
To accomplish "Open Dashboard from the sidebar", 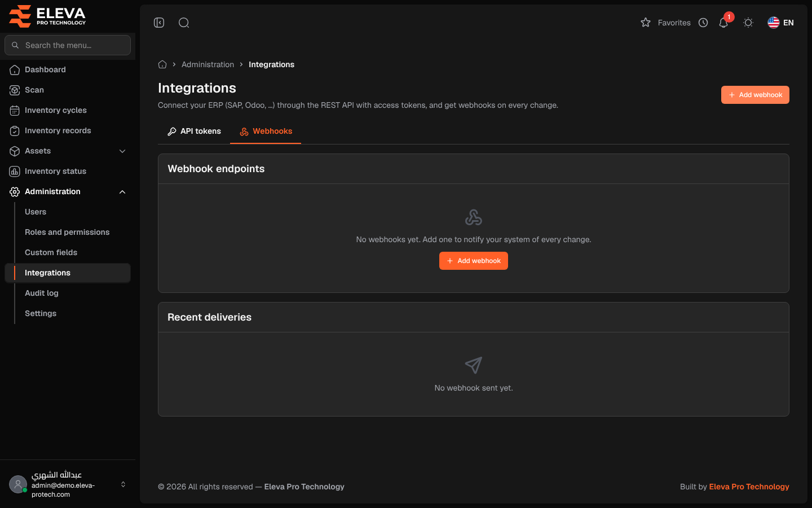I will point(68,69).
